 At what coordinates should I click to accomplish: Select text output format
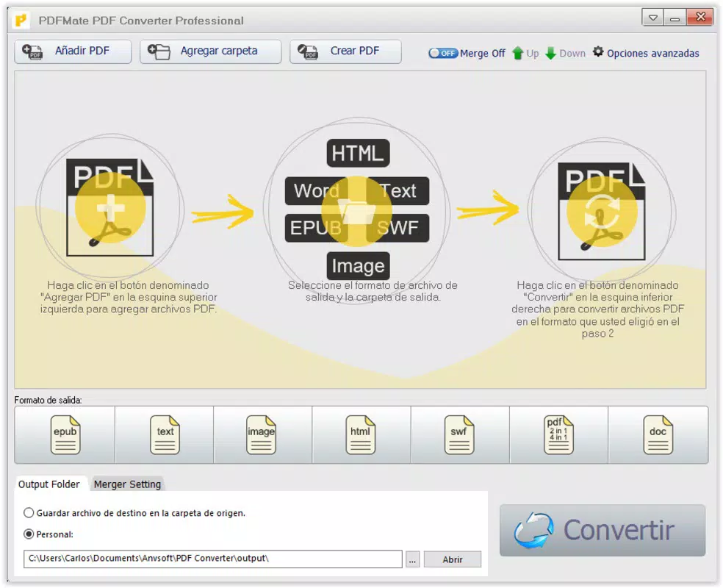[165, 434]
